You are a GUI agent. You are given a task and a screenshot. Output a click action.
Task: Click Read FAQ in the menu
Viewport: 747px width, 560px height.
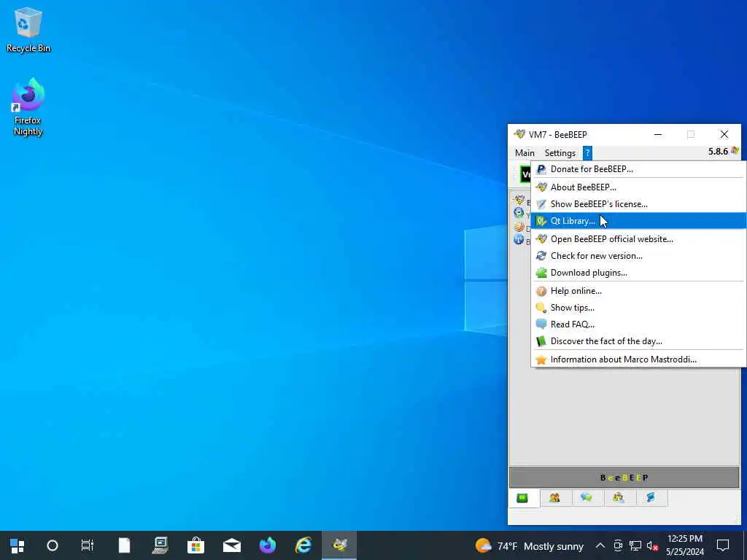pos(638,324)
